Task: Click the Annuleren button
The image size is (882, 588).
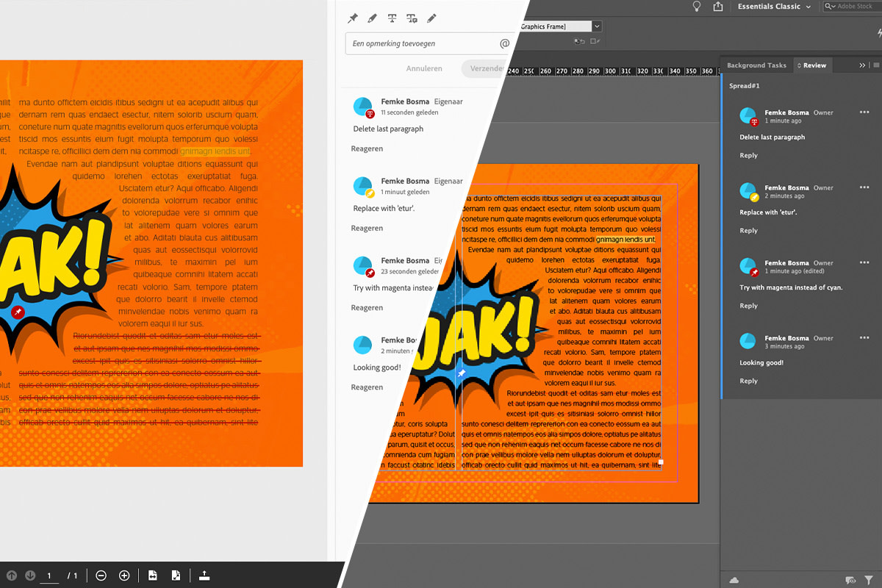Action: click(x=424, y=68)
